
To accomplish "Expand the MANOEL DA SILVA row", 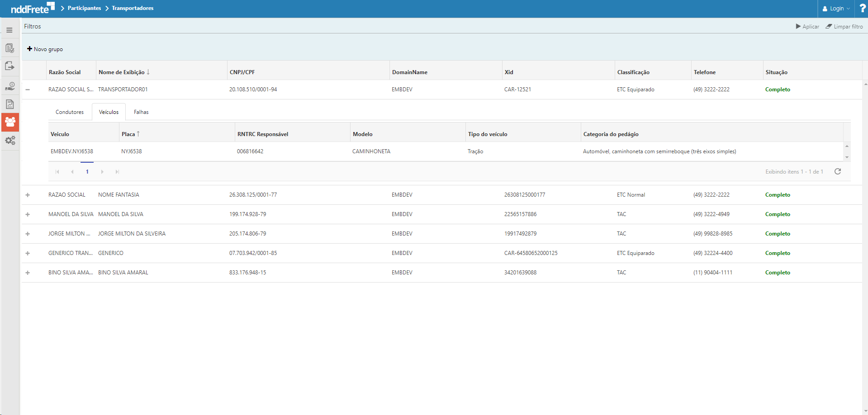I will coord(28,214).
